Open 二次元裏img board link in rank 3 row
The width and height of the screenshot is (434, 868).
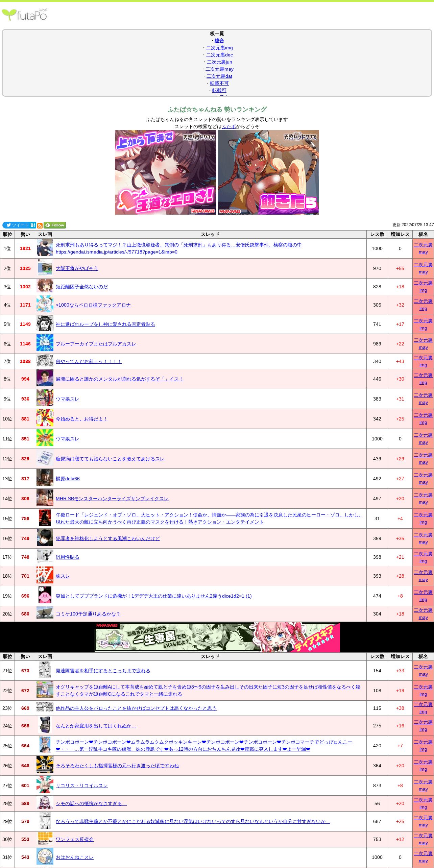pyautogui.click(x=423, y=287)
